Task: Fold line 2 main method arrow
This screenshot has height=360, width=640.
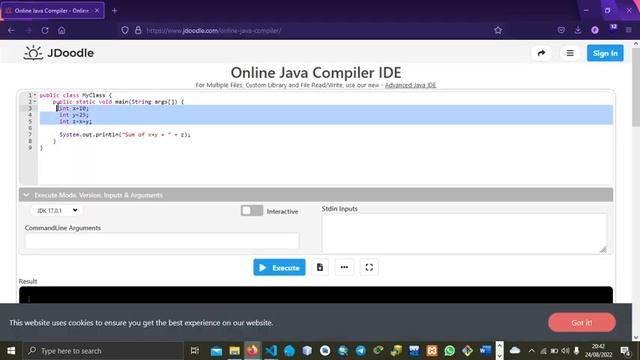Action: pyautogui.click(x=35, y=102)
